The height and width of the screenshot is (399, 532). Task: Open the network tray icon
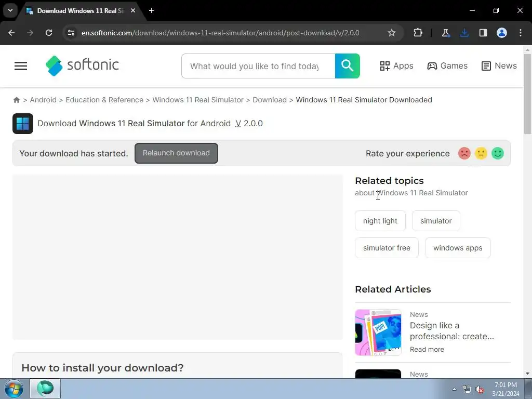pyautogui.click(x=467, y=389)
